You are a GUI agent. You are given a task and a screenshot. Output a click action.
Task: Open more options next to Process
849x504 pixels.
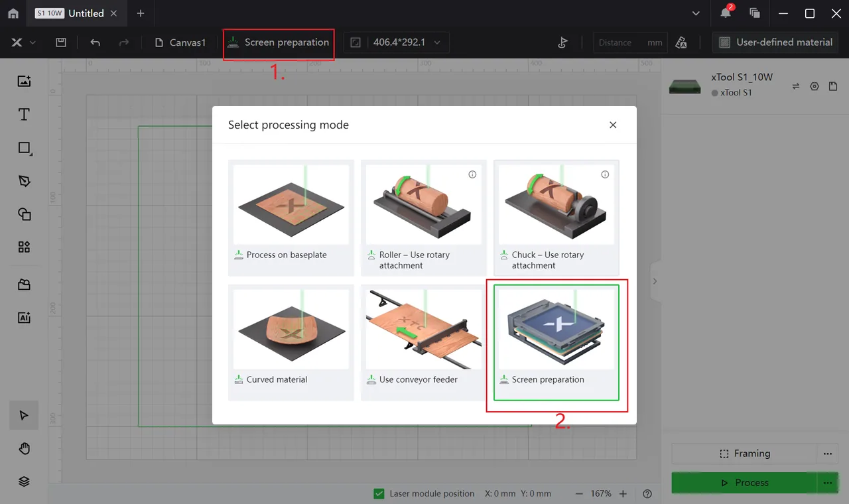(x=828, y=483)
